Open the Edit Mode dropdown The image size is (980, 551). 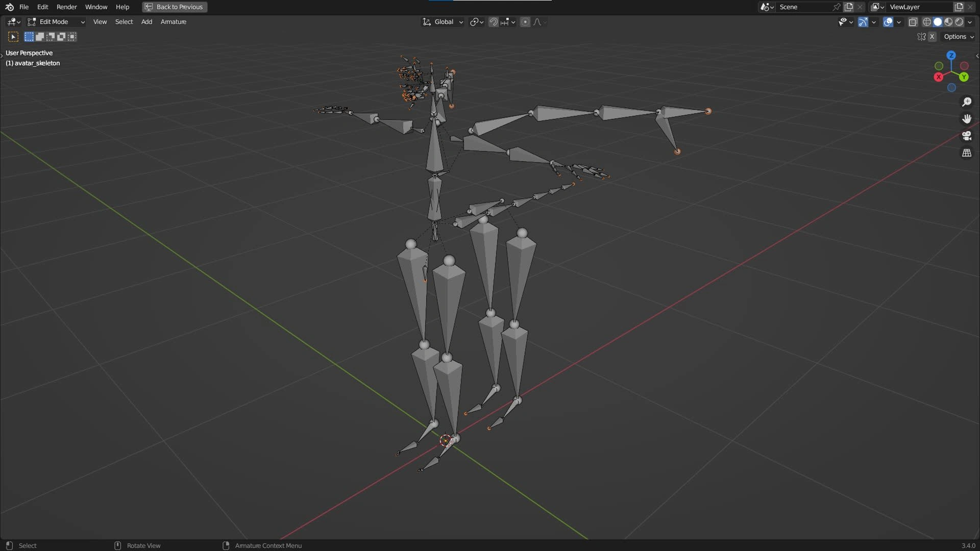56,22
